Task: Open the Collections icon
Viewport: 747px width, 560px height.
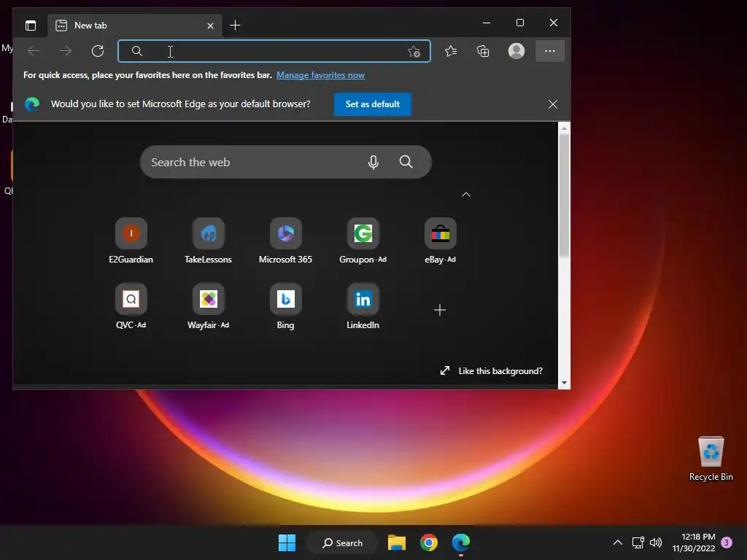Action: 483,51
